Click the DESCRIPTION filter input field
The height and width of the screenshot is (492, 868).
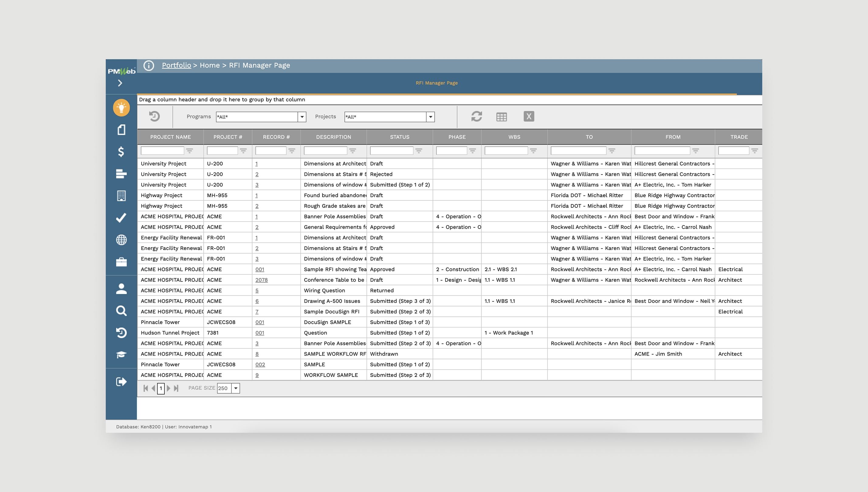click(325, 151)
